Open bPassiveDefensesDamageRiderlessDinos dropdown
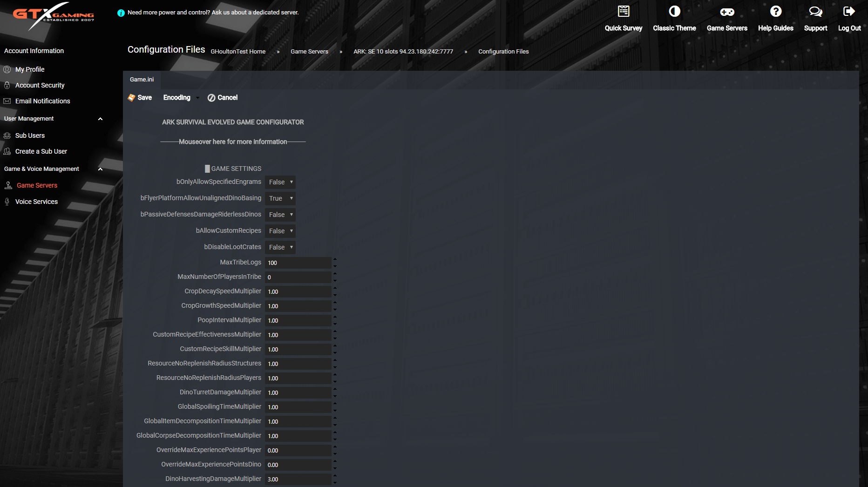Image resolution: width=868 pixels, height=487 pixels. point(280,215)
